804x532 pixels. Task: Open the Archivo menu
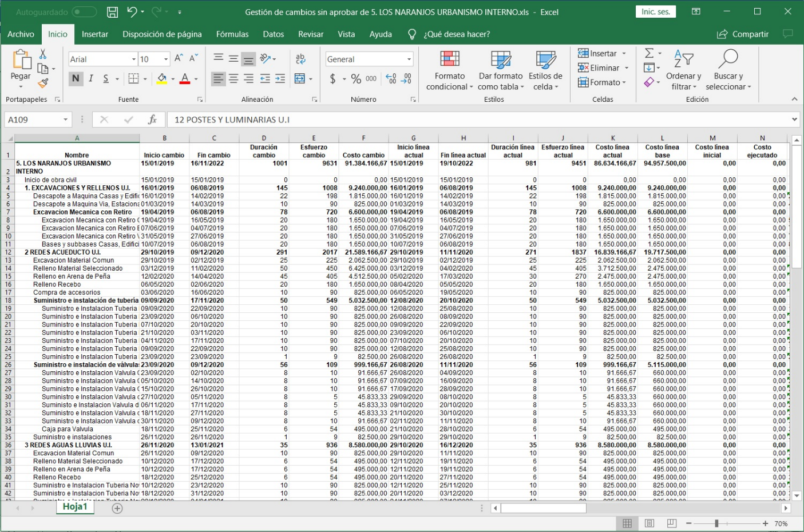[x=21, y=34]
